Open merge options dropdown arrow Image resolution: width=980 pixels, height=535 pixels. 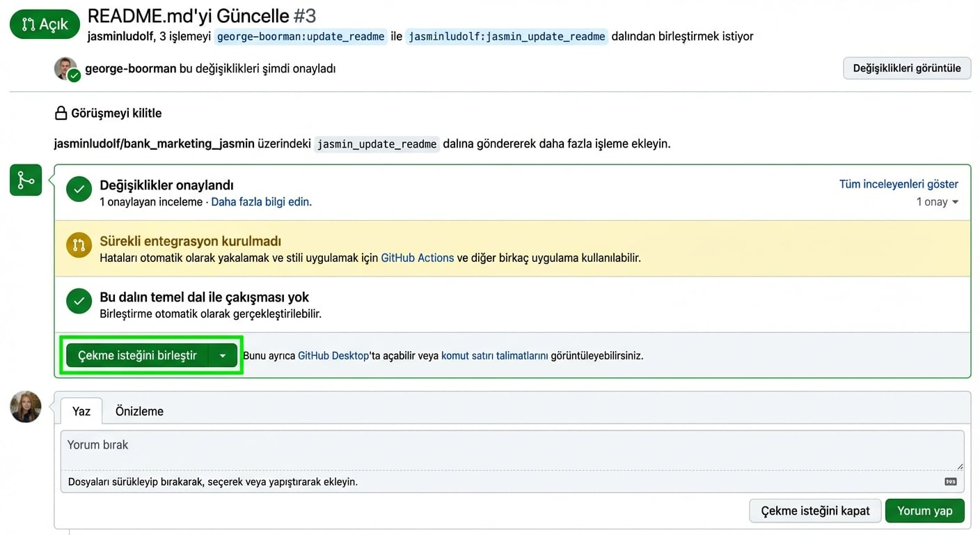pyautogui.click(x=223, y=356)
